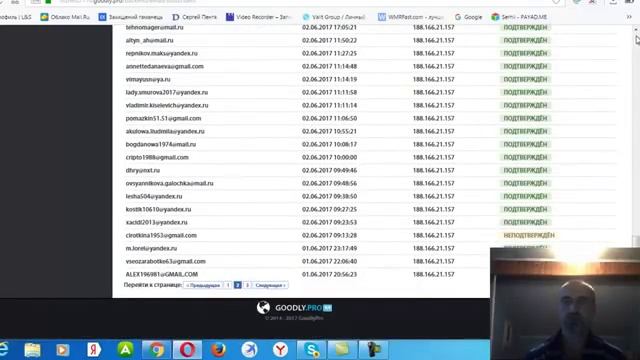This screenshot has height=360, width=640.
Task: Switch to Google Chrome on the taskbar
Action: point(156,350)
